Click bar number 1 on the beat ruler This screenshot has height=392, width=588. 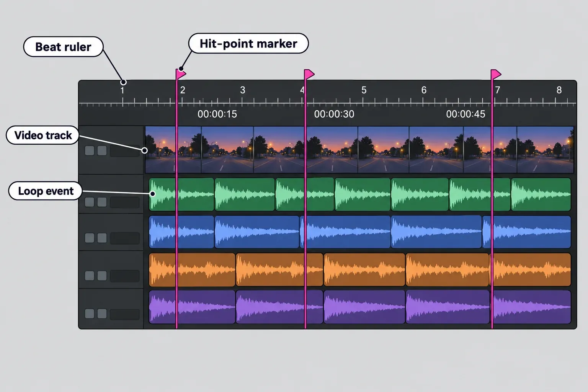point(122,90)
